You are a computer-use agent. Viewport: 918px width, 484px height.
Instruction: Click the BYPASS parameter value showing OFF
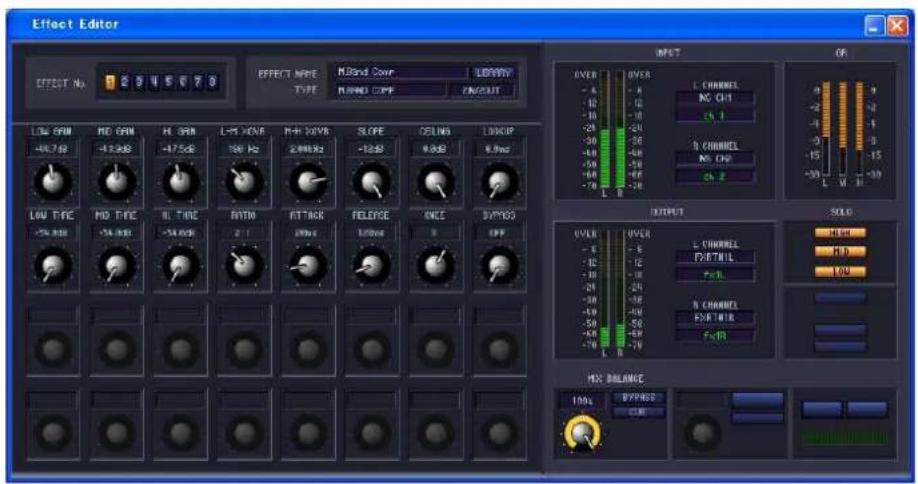499,233
